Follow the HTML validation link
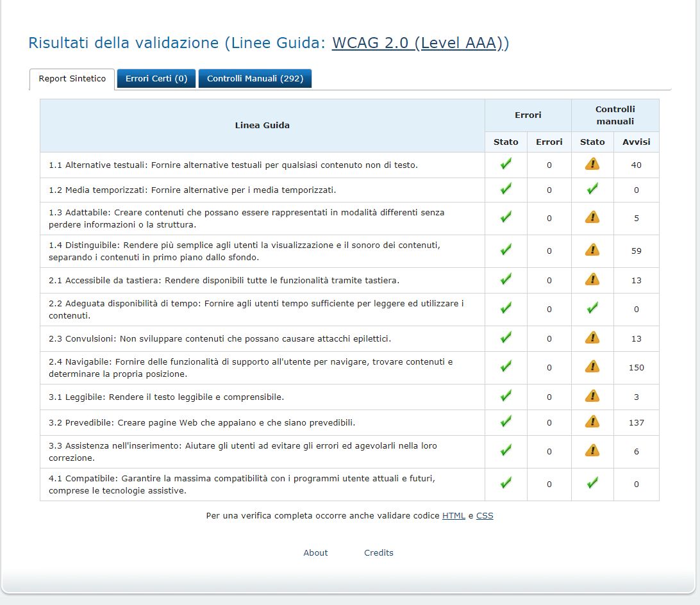Screen dimensions: 700x605 pos(454,516)
